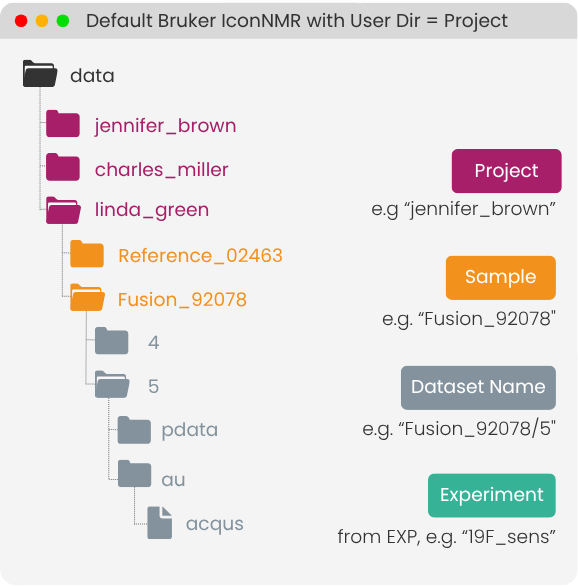Collapse the open Fusion_92078 folder icon
The image size is (578, 586).
click(87, 297)
